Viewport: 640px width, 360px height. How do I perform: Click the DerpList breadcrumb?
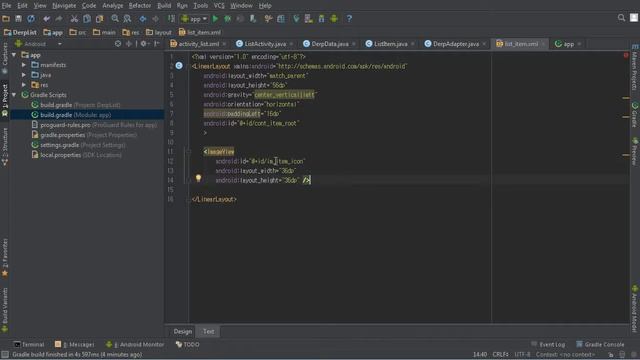click(20, 32)
